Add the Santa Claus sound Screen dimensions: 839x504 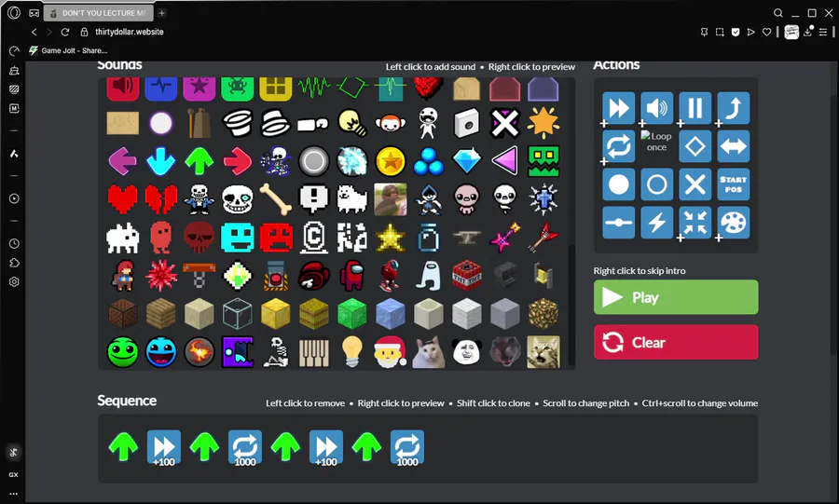pyautogui.click(x=390, y=352)
